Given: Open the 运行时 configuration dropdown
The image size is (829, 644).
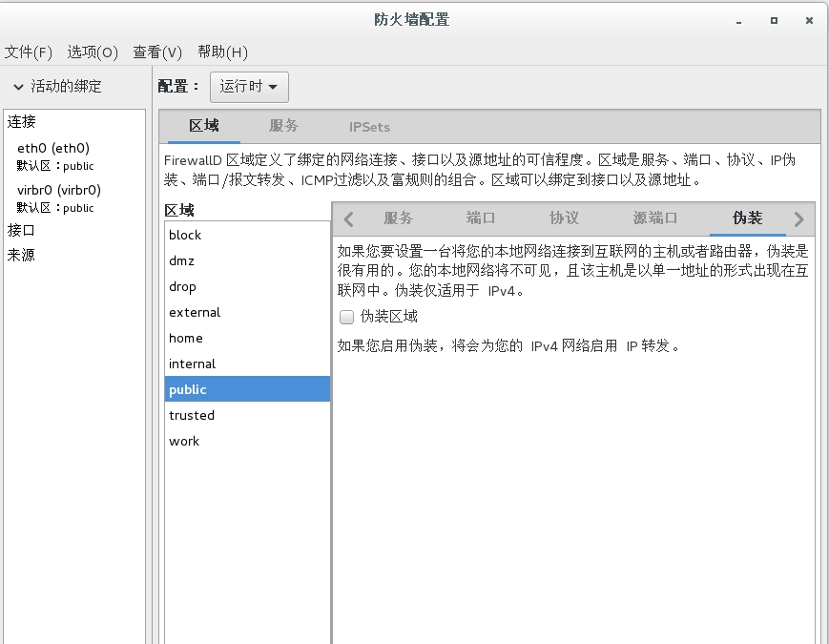Looking at the screenshot, I should [x=249, y=87].
